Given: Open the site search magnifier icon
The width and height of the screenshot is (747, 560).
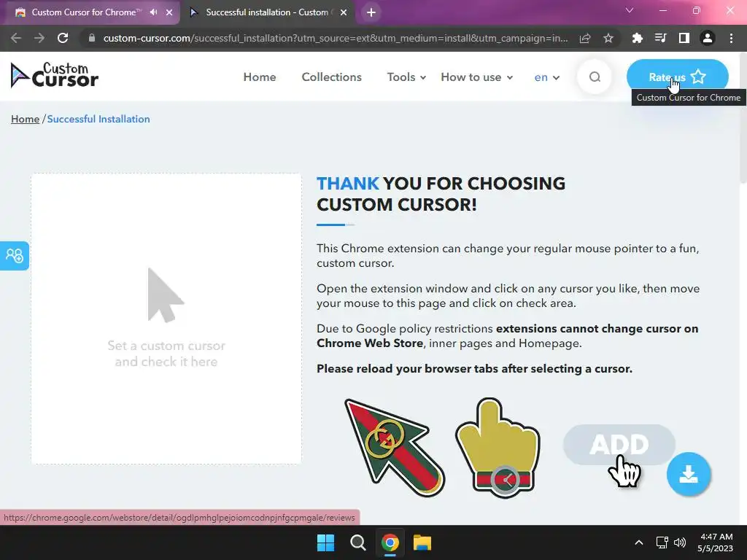Looking at the screenshot, I should tap(594, 77).
